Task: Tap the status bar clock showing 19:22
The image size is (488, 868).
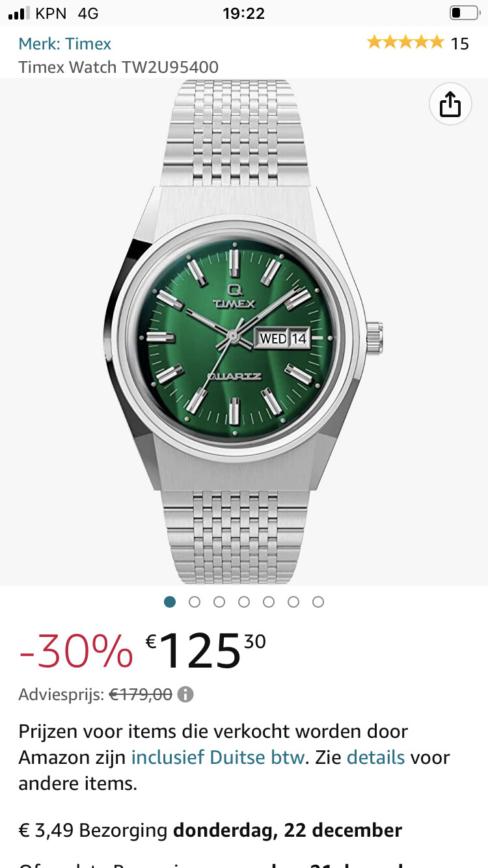Action: click(x=243, y=13)
